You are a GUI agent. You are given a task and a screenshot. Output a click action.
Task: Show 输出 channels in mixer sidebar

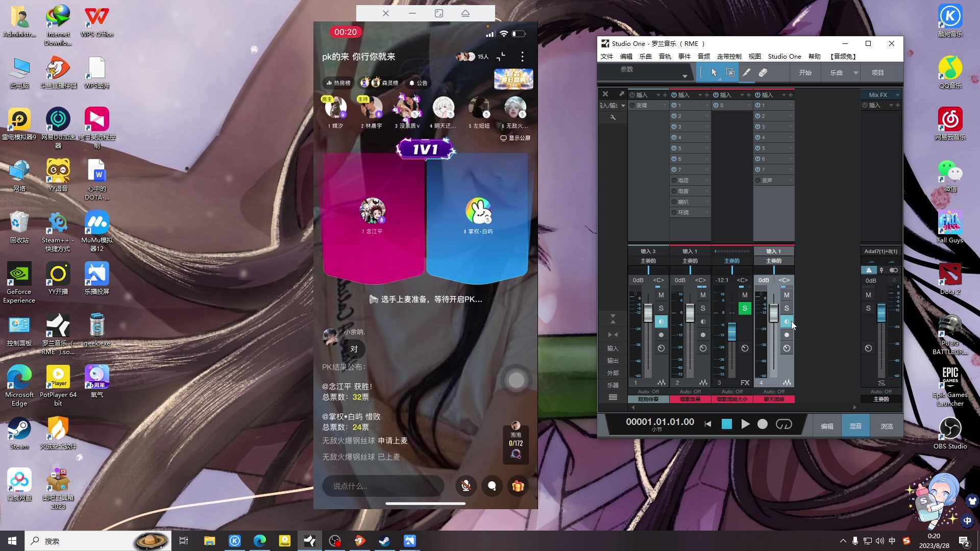[612, 361]
